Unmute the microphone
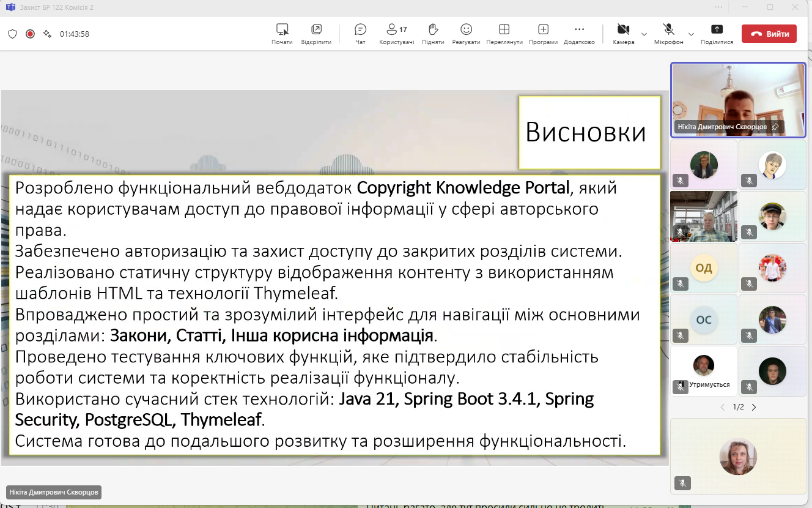Viewport: 812px width, 508px height. click(668, 33)
